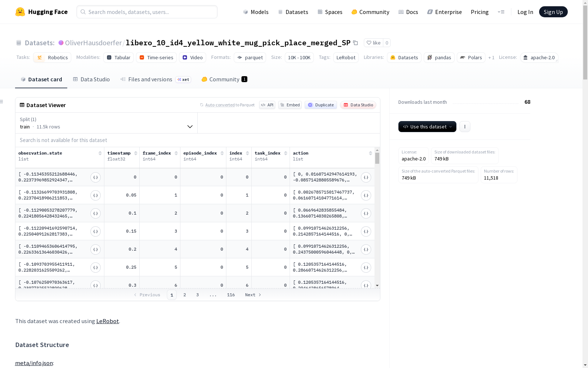
Task: Expand the action cell in the timestamp 0 row
Action: coord(366,177)
